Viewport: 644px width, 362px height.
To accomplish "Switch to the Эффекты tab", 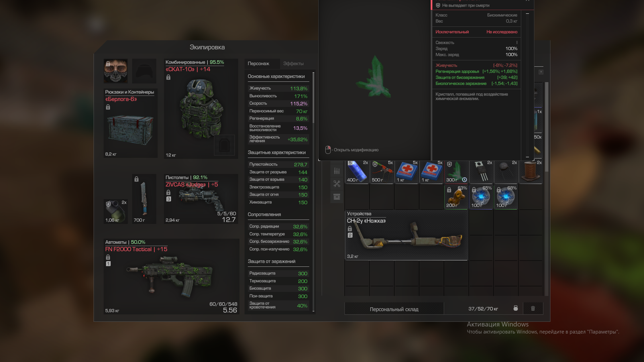I will (x=293, y=63).
